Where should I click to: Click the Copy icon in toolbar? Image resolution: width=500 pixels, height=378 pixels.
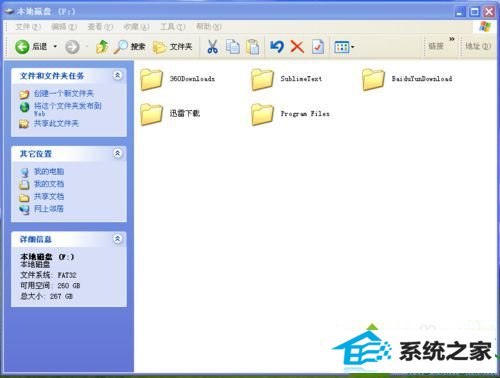[x=233, y=47]
